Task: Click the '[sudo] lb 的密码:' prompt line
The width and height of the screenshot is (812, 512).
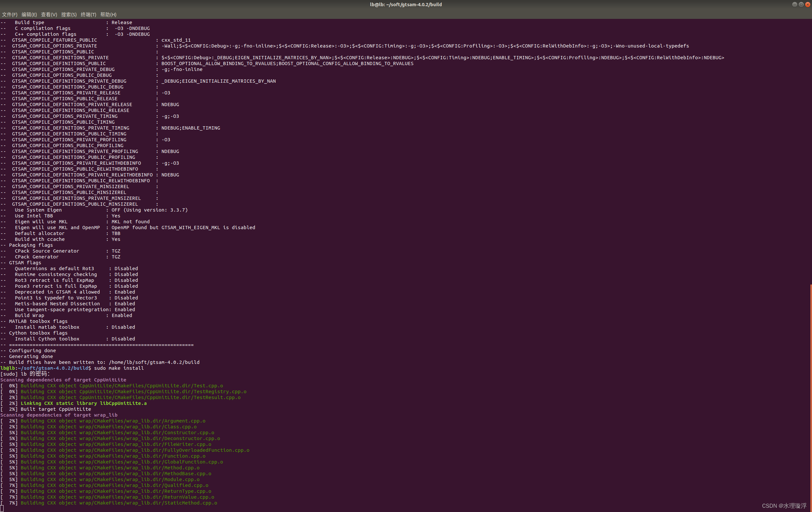Action: 25,374
